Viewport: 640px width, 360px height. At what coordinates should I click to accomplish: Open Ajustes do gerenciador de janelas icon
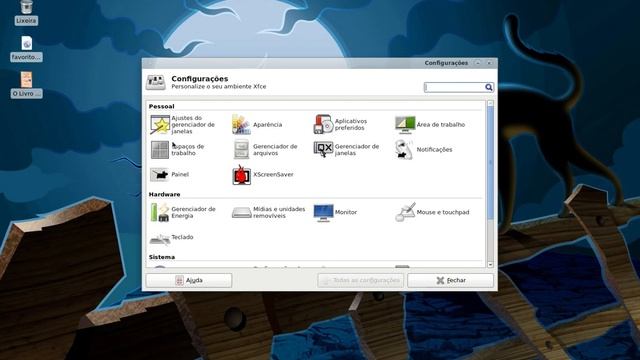point(160,124)
